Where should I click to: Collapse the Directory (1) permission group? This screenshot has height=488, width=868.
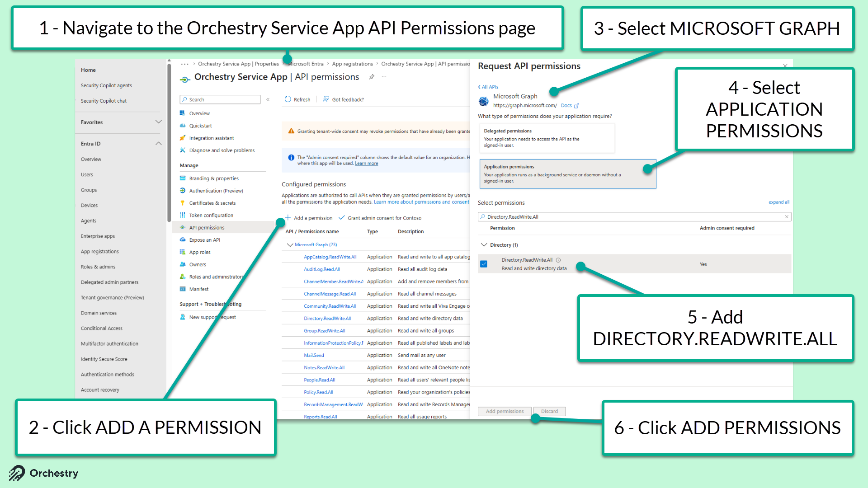point(484,245)
